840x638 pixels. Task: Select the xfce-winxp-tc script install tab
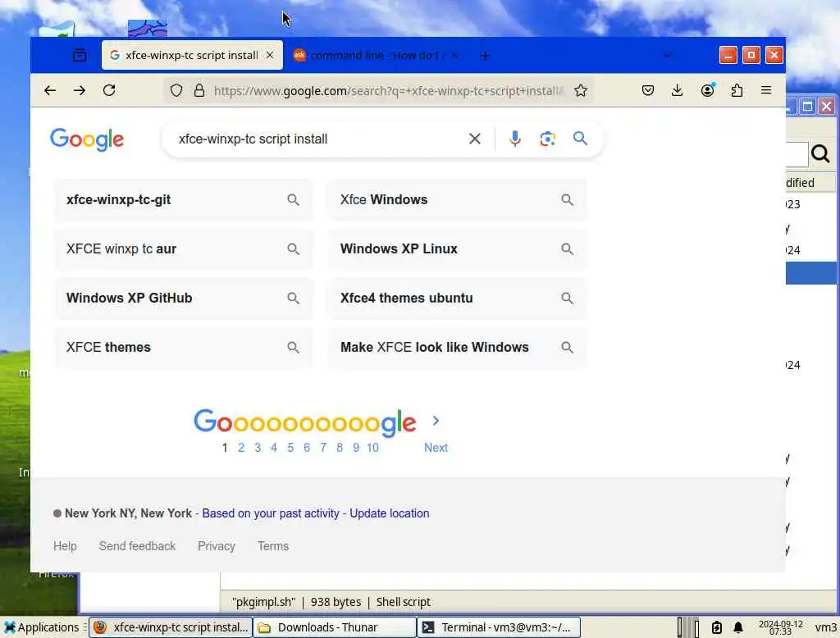pos(192,55)
